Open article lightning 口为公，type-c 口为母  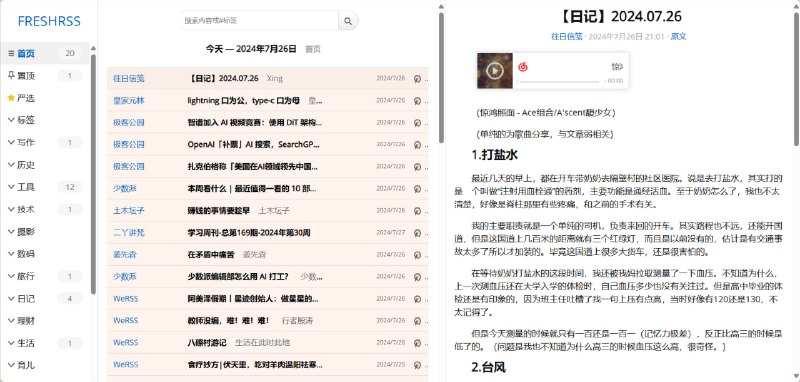tap(244, 101)
